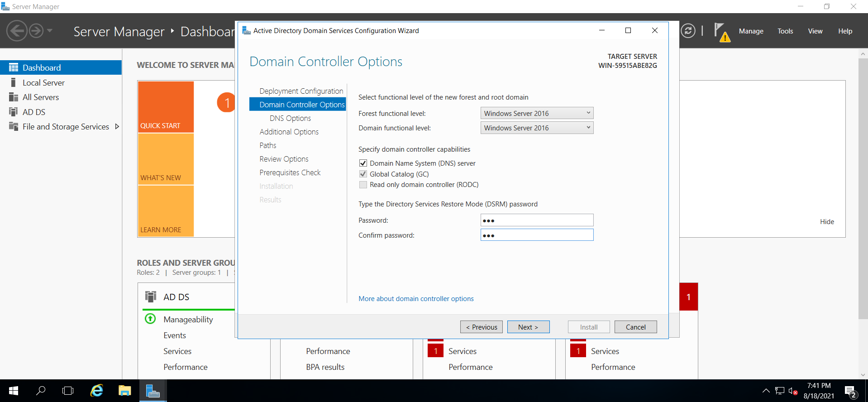Screen dimensions: 868x402
Task: Show hidden tray icons chevron
Action: (766, 391)
